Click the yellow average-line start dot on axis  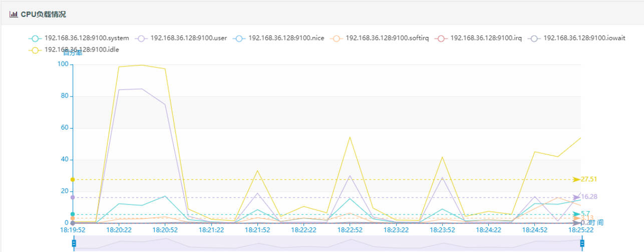pos(73,179)
